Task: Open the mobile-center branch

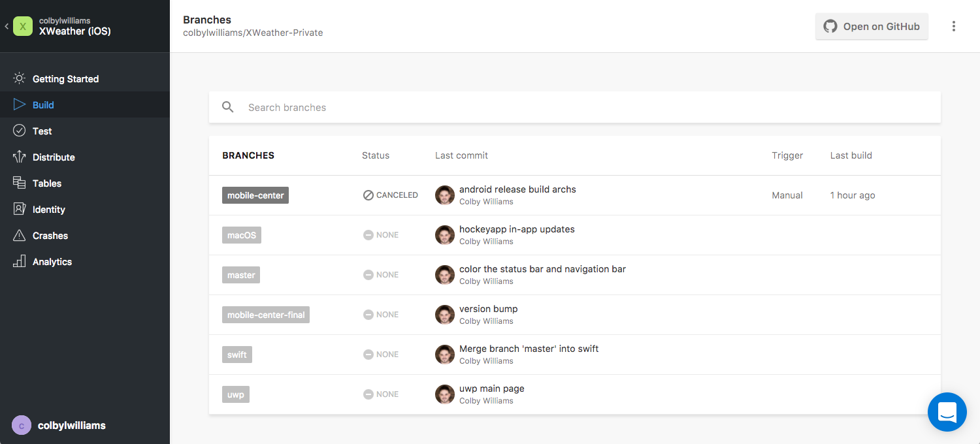Action: 255,195
